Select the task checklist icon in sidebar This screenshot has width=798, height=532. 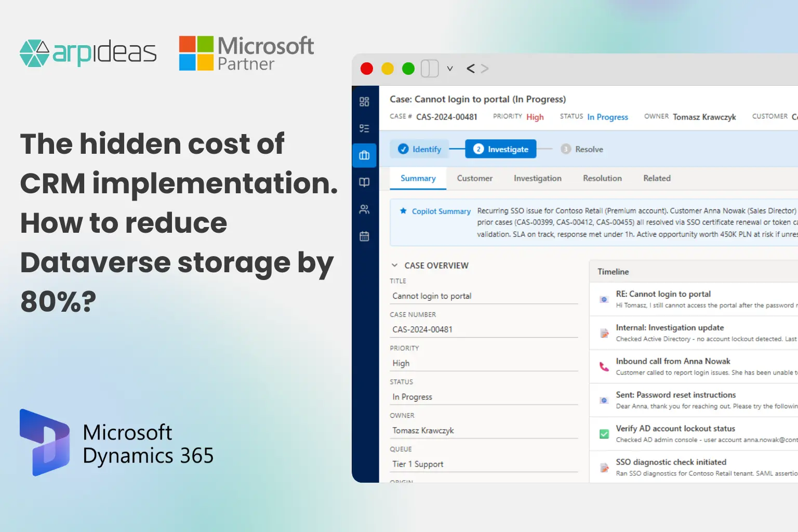(364, 128)
